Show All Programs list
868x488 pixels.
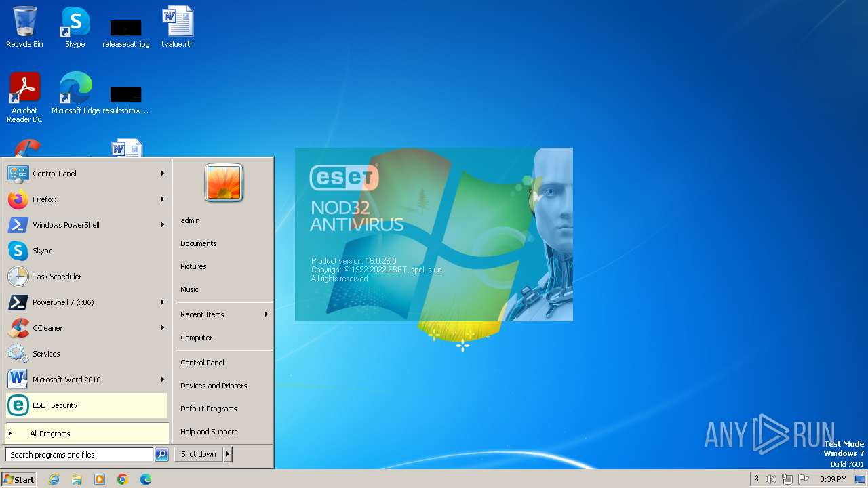tap(86, 434)
